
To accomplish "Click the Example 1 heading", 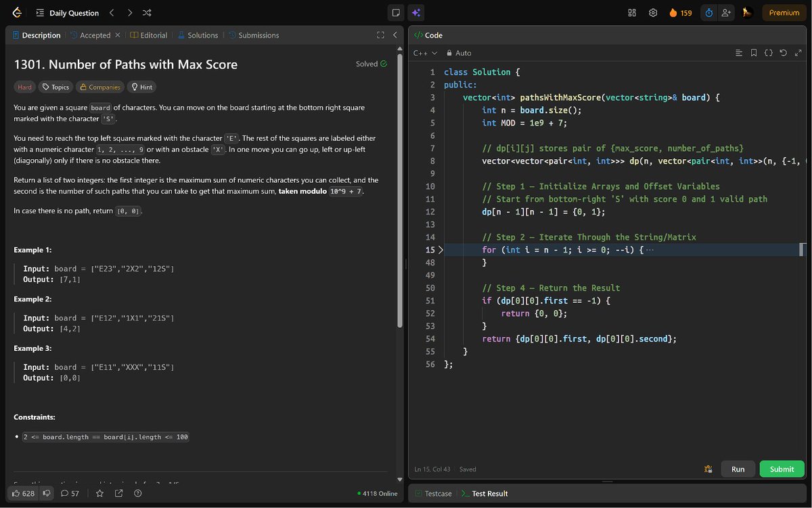I will [33, 250].
